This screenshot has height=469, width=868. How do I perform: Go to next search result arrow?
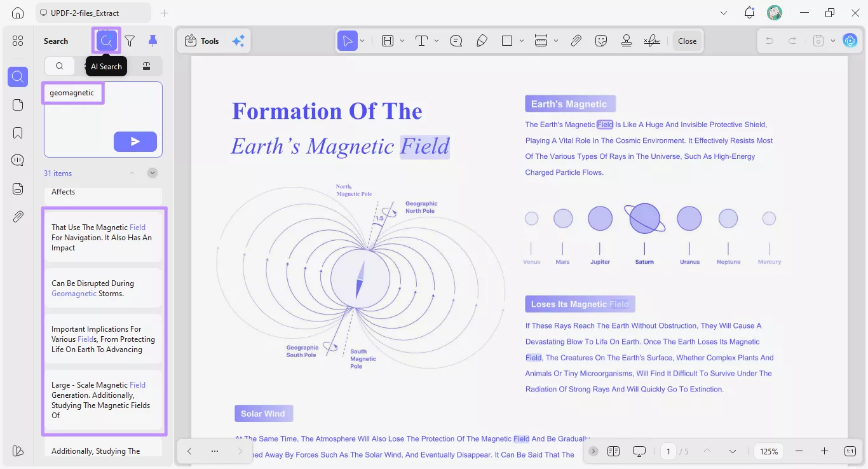pos(153,173)
